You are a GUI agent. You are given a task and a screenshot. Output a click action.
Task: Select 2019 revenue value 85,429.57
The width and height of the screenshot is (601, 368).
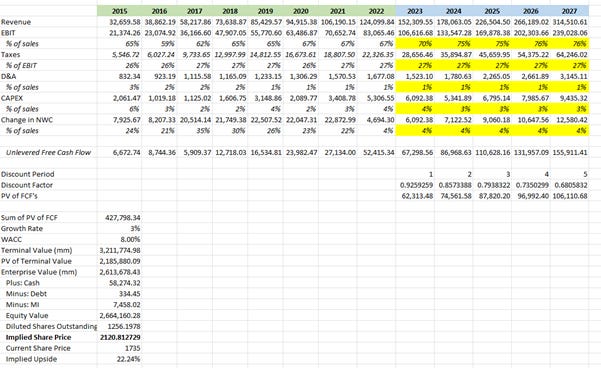(266, 22)
